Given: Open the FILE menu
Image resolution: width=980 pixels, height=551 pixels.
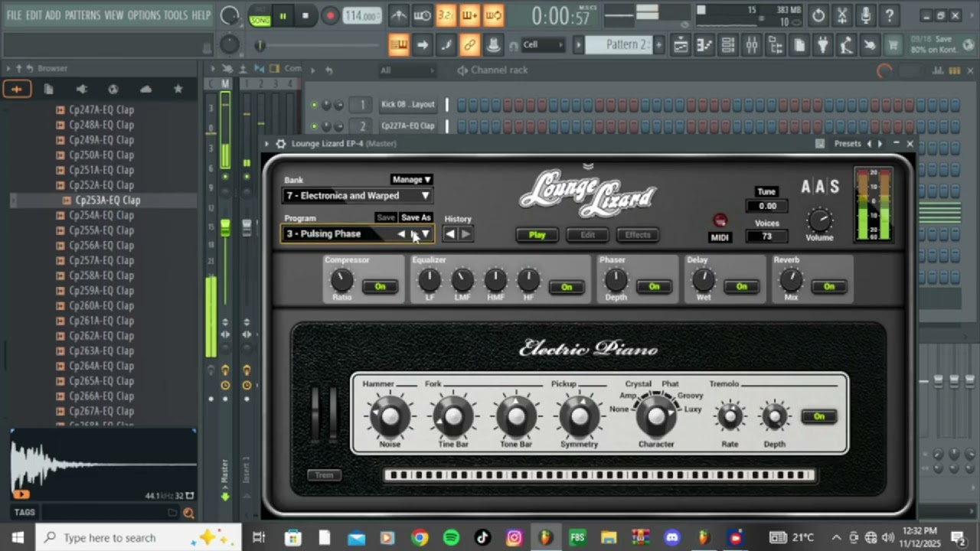Looking at the screenshot, I should click(14, 15).
